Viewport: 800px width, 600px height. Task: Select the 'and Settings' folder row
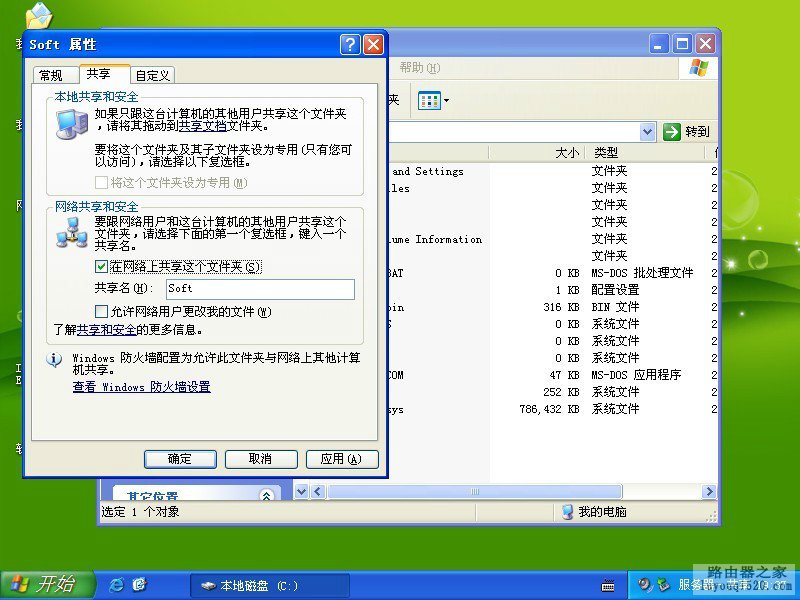tap(428, 171)
